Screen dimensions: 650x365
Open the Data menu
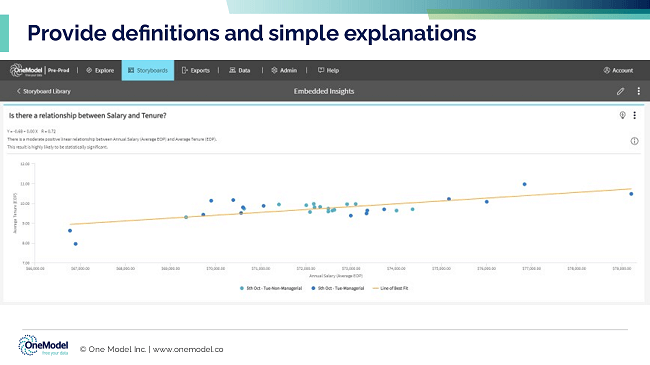tap(240, 71)
